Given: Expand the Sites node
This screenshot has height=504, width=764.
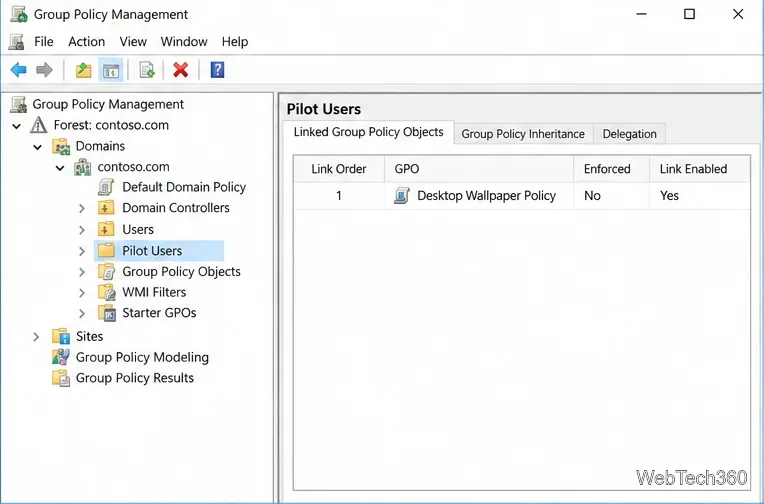Looking at the screenshot, I should coord(36,337).
